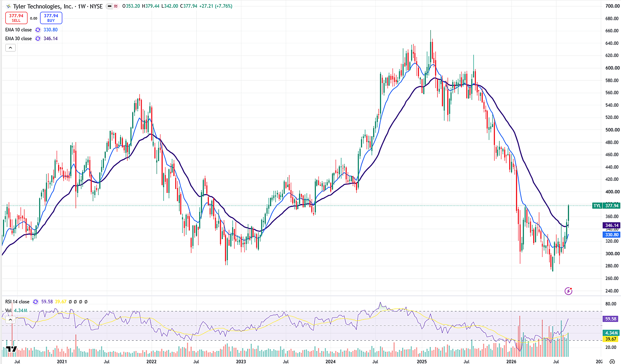The height and width of the screenshot is (364, 621).
Task: Click the TradingView logo watermark link
Action: point(11,349)
